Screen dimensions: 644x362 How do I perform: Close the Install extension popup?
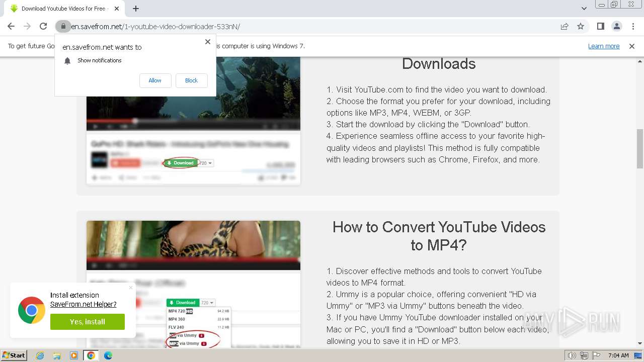point(131,288)
